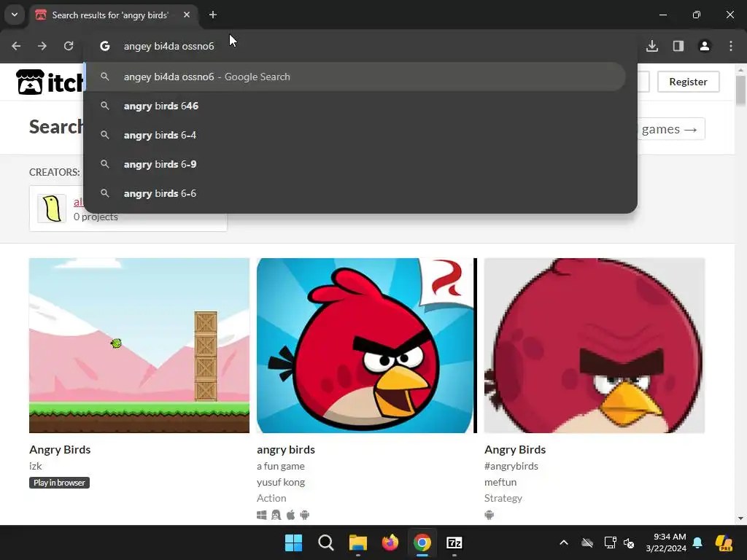Choose suggestion 'angry birds 6-6'

coord(355,193)
